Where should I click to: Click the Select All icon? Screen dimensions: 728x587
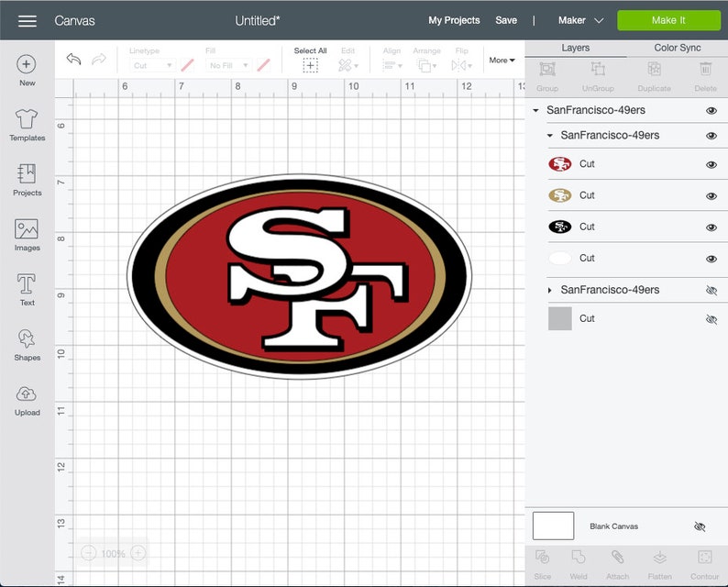pyautogui.click(x=310, y=65)
